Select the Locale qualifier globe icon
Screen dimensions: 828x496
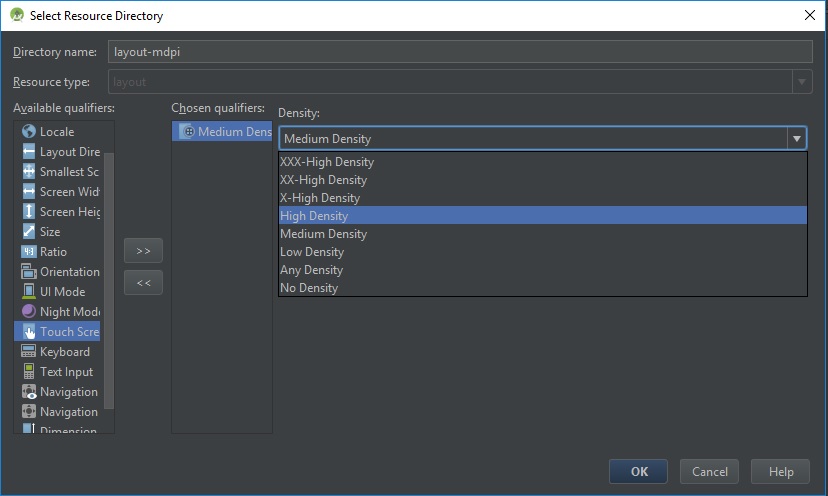point(29,132)
